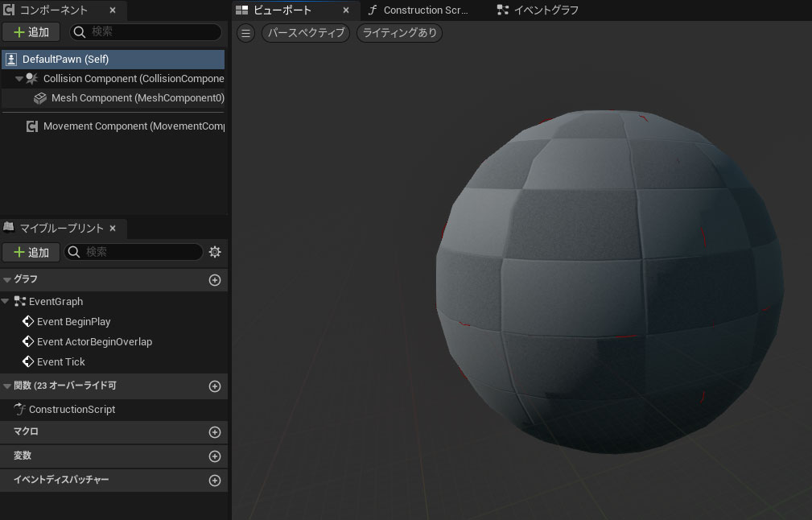Viewport: 812px width, 520px height.
Task: Add new macro using plus icon
Action: pos(215,432)
